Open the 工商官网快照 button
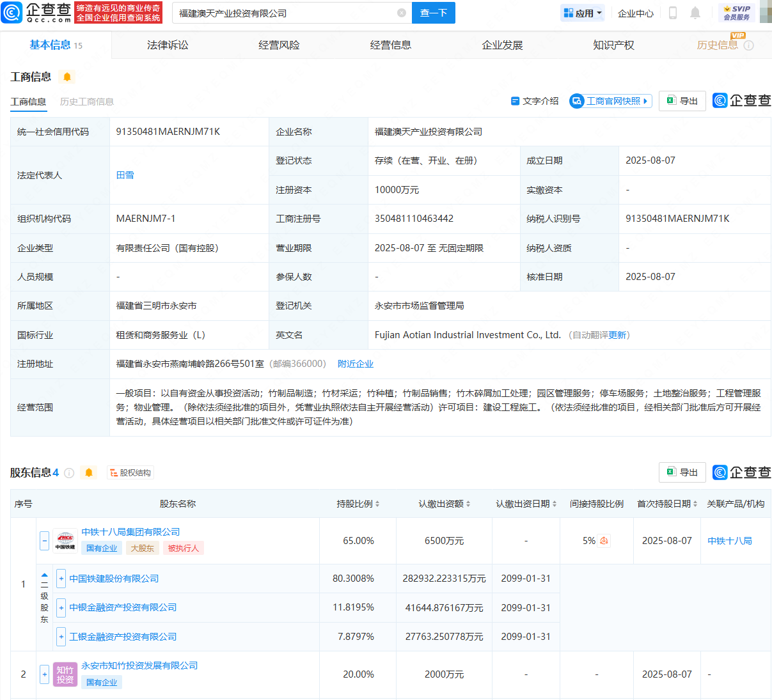772x700 pixels. 611,101
